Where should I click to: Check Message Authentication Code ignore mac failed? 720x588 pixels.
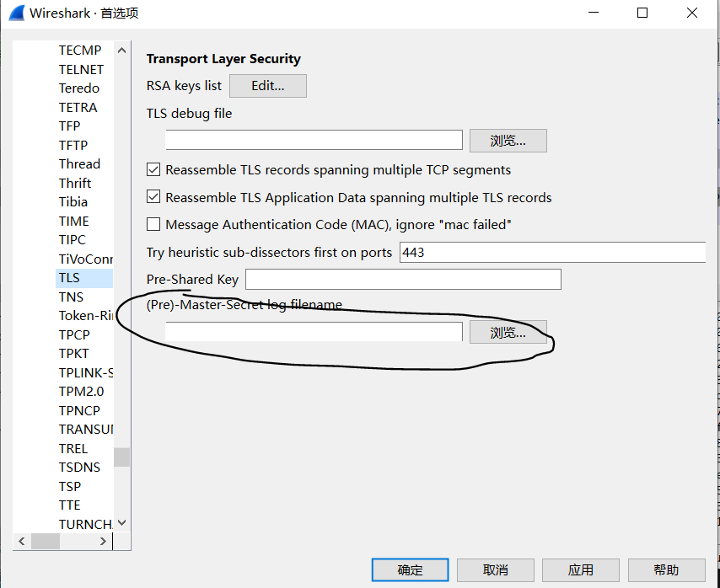pos(153,225)
